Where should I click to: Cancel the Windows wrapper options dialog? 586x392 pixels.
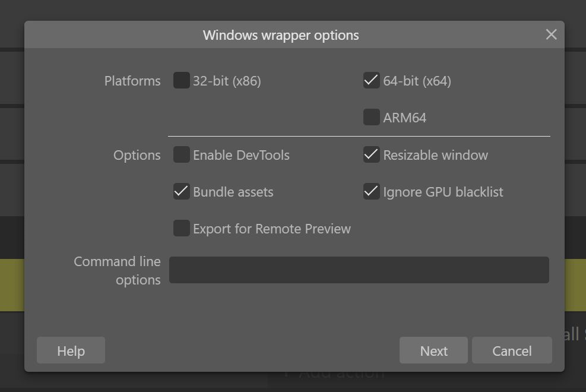tap(512, 351)
